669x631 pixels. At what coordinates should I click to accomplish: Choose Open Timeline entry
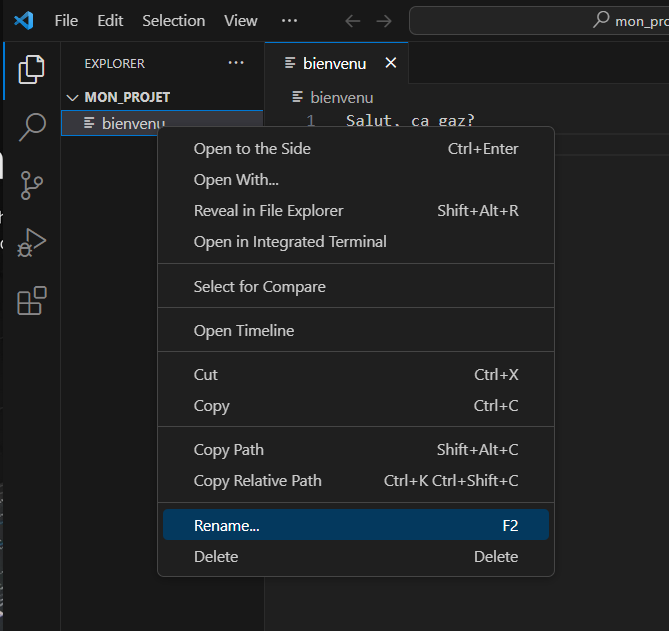click(x=356, y=331)
